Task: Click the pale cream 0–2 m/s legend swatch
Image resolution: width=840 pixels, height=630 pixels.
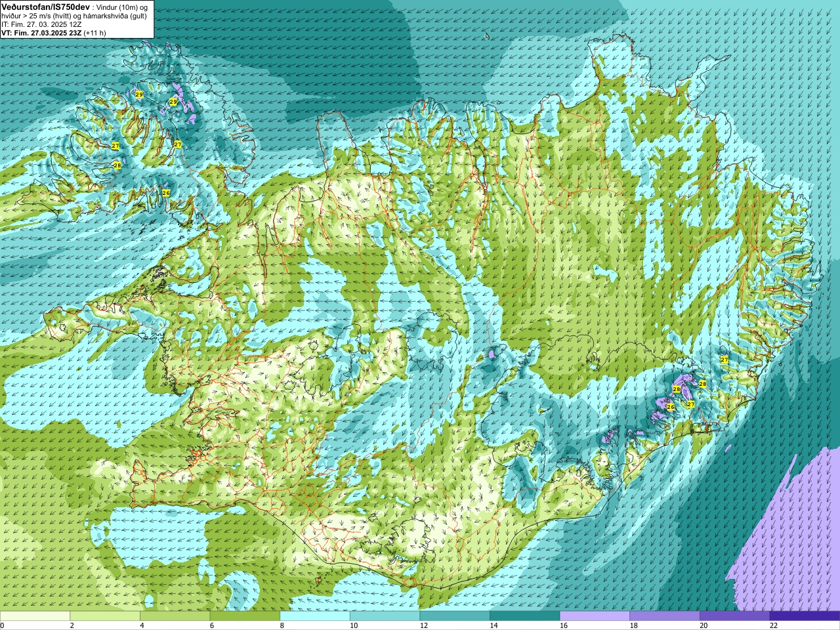Action: point(35,616)
